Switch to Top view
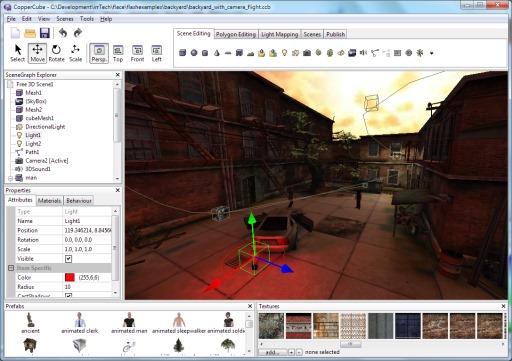Viewport: 512px width, 361px height. pos(118,53)
